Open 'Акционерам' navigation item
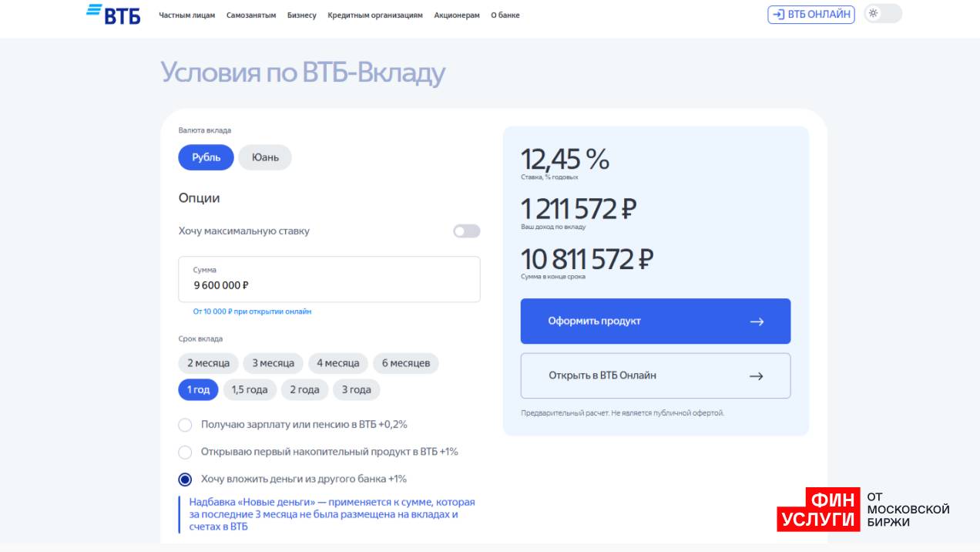 point(456,15)
